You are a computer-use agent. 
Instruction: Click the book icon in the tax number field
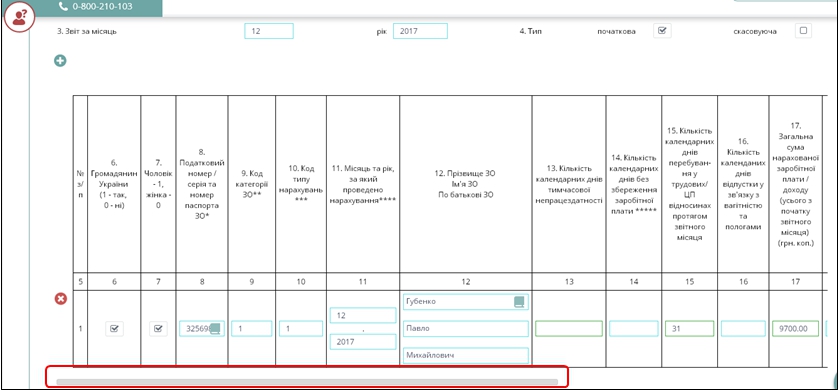click(215, 329)
